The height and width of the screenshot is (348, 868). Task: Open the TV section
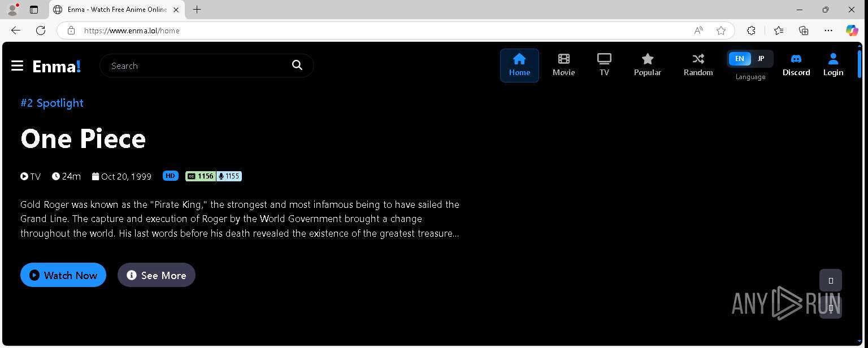[604, 66]
